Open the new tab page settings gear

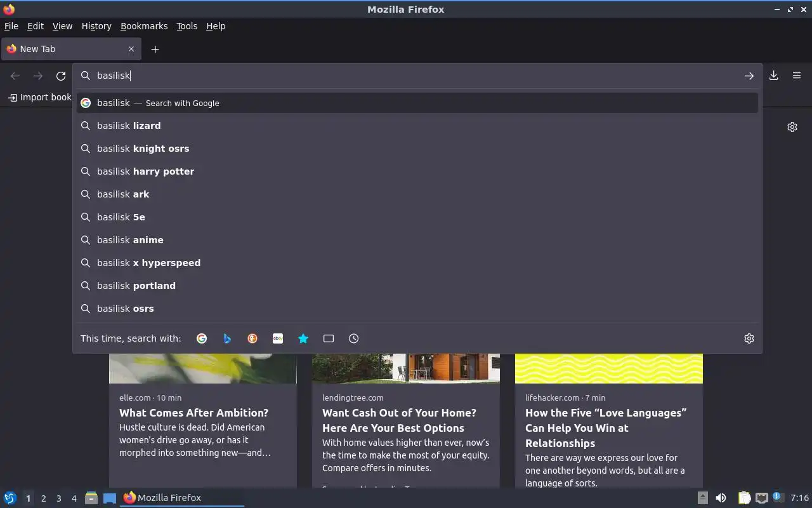click(x=792, y=127)
